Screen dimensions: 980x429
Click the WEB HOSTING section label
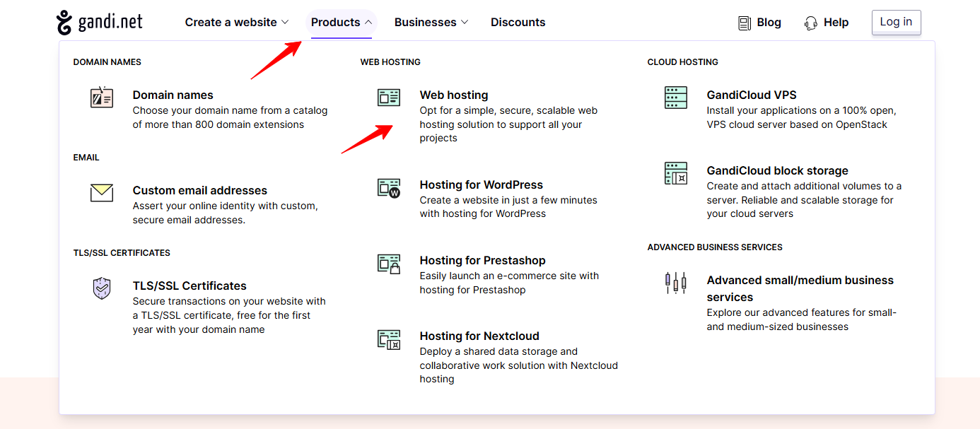[390, 62]
